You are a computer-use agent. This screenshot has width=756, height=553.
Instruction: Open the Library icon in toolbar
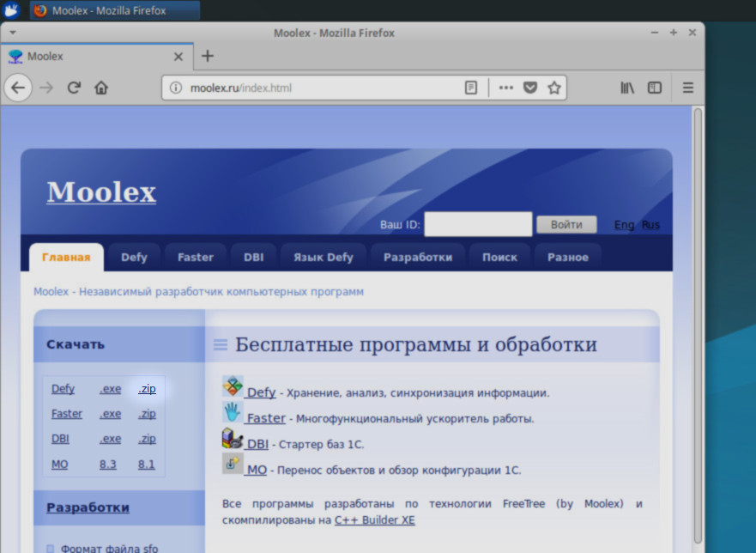tap(626, 88)
